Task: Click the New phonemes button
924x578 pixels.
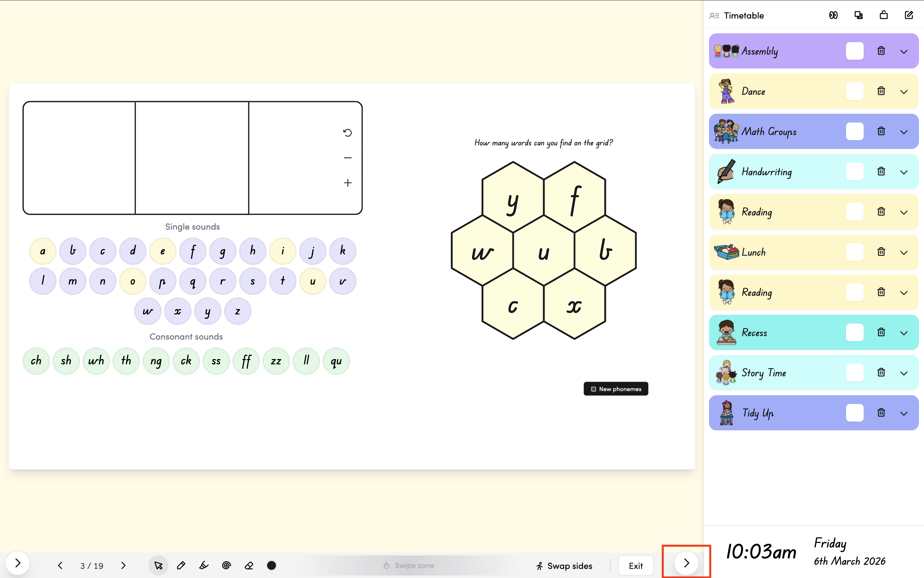Action: 616,389
